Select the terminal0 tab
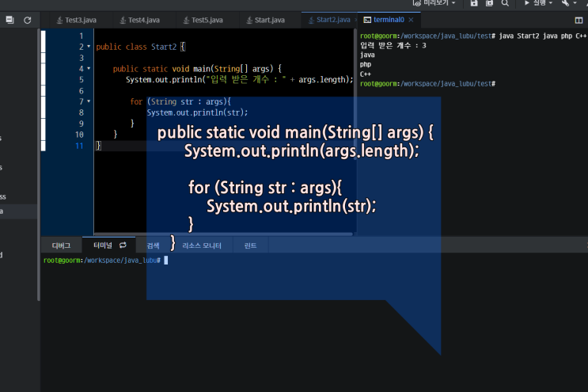Viewport: 588px width, 392px height. pyautogui.click(x=389, y=20)
